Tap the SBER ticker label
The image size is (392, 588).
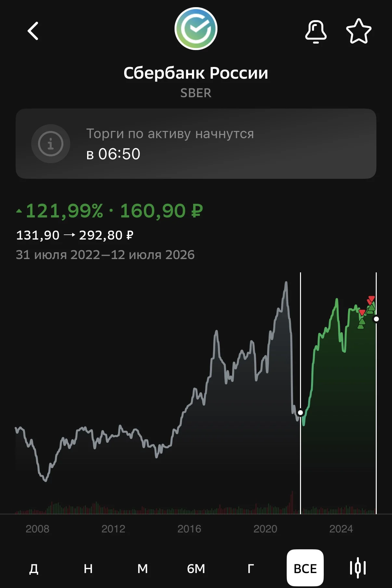point(196,93)
